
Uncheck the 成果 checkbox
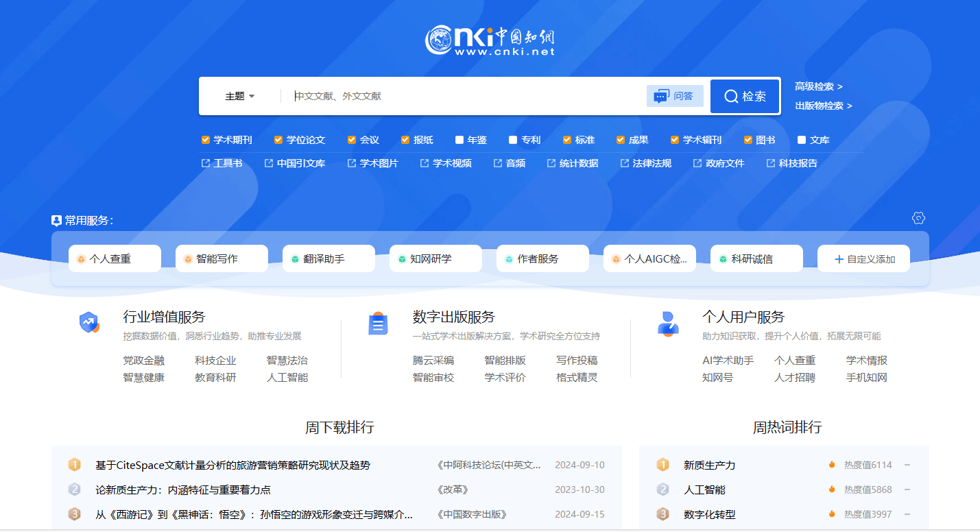point(621,140)
